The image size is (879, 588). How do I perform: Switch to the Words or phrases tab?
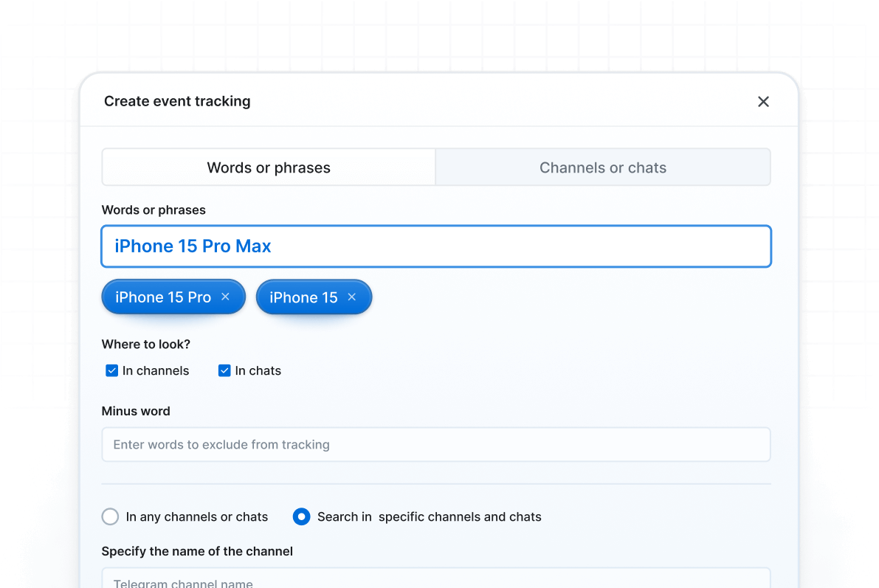[x=269, y=167]
